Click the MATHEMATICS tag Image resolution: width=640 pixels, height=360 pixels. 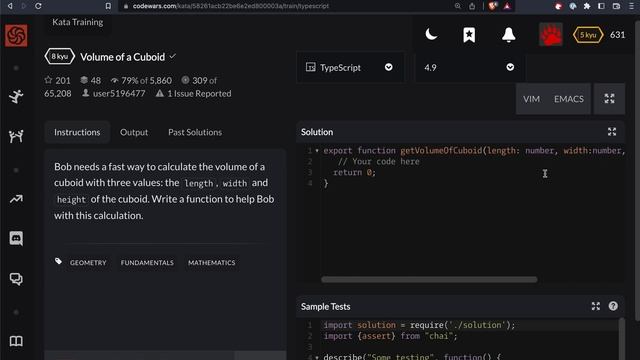211,263
